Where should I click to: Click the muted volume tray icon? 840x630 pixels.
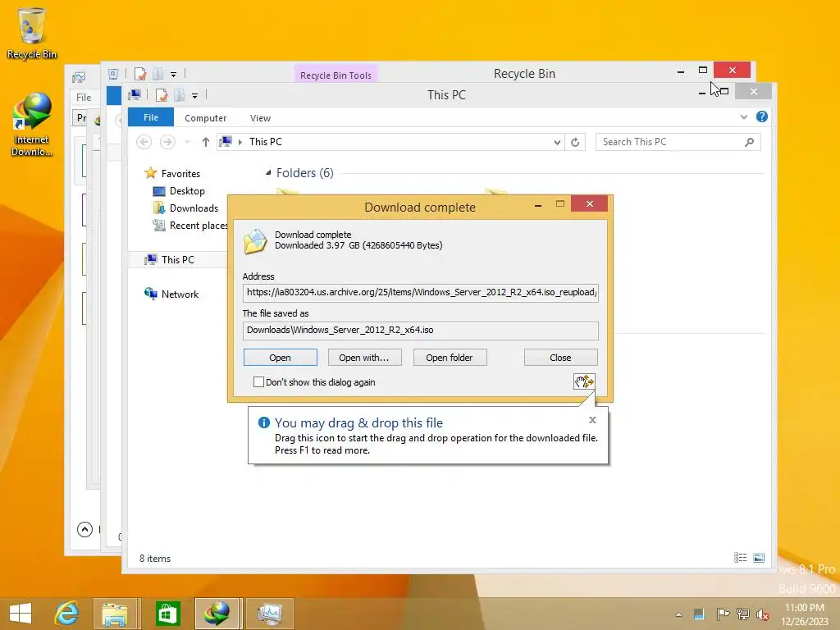(x=763, y=614)
